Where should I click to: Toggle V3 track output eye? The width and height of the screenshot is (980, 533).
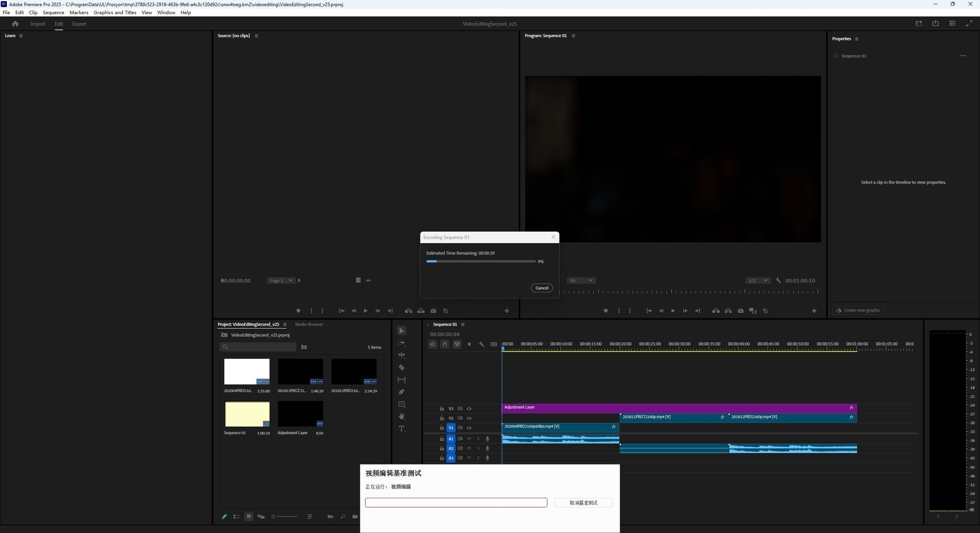tap(469, 409)
